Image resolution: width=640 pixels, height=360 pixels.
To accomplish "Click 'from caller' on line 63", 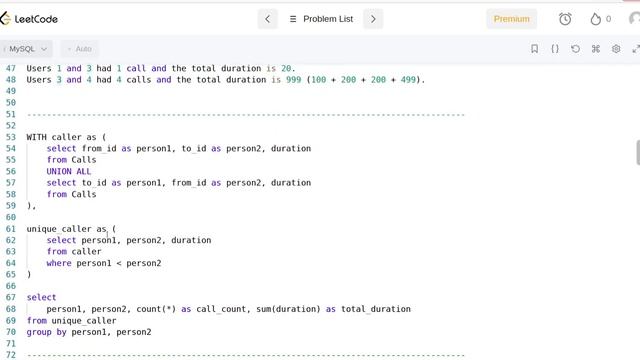I will 74,252.
